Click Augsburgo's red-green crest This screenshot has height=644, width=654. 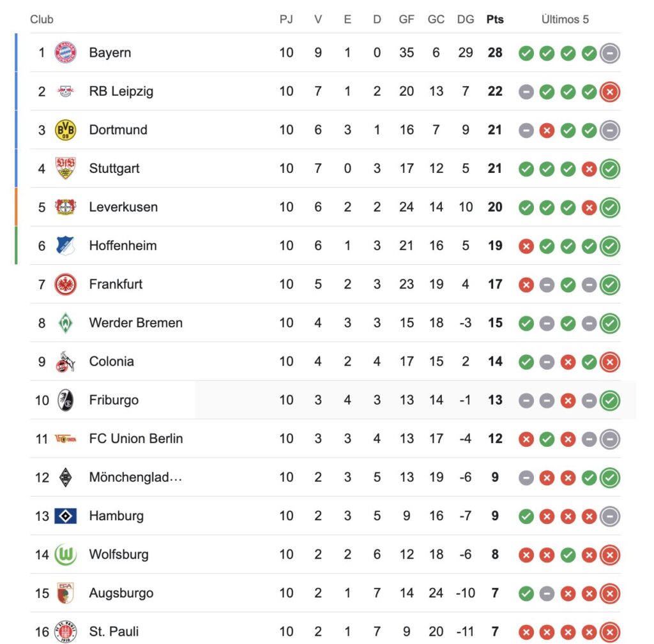[x=65, y=593]
